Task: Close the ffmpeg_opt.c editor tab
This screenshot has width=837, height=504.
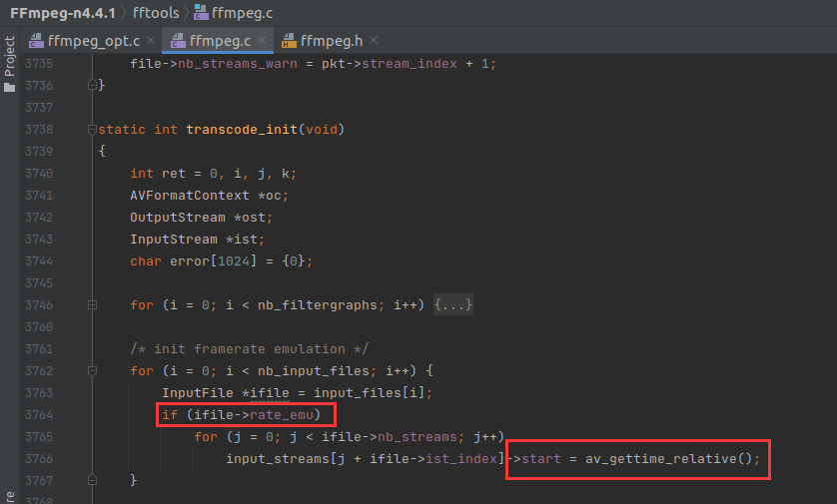Action: (x=151, y=41)
